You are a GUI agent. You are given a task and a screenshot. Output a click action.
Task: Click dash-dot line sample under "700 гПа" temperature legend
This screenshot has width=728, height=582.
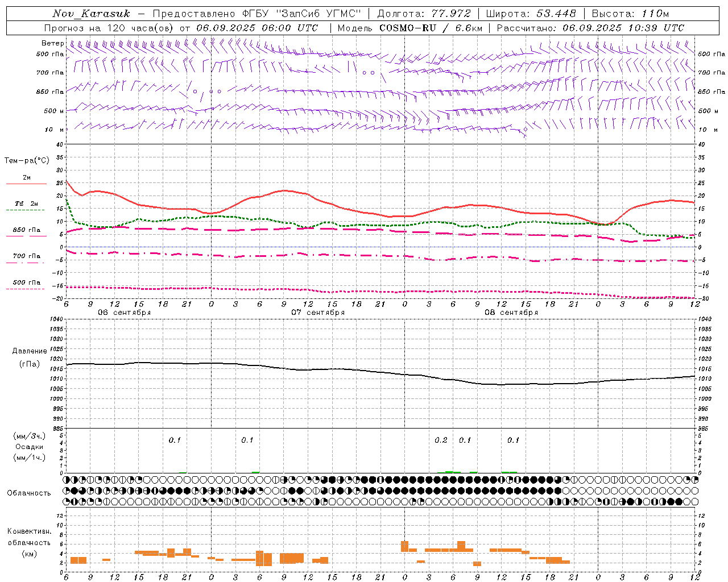click(x=26, y=263)
